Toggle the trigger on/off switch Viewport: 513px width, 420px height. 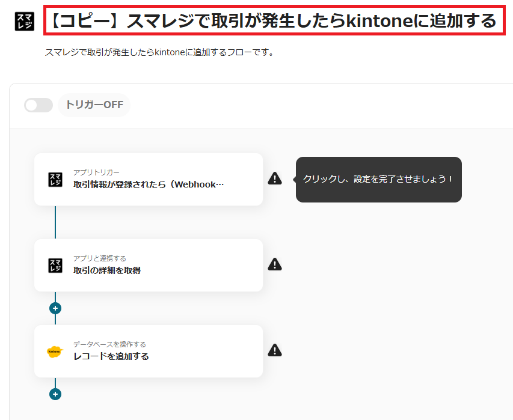[x=38, y=105]
